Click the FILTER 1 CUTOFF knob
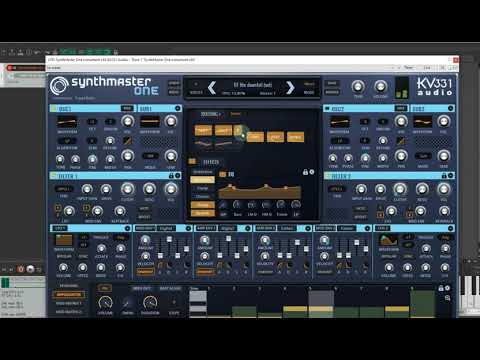Screen dimensions: 480x360 click(x=127, y=189)
